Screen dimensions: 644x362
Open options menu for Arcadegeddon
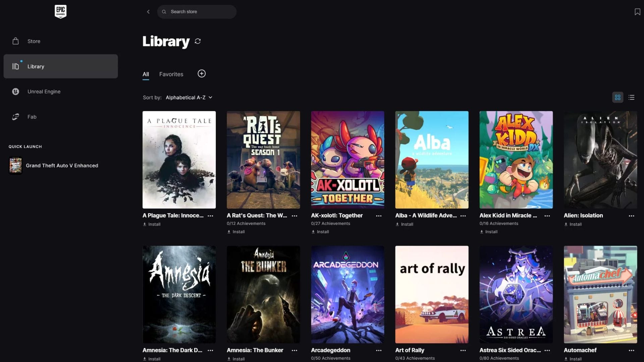click(379, 350)
